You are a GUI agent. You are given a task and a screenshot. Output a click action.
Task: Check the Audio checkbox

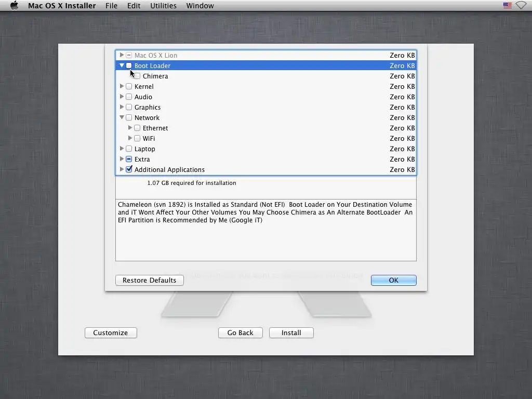click(129, 97)
